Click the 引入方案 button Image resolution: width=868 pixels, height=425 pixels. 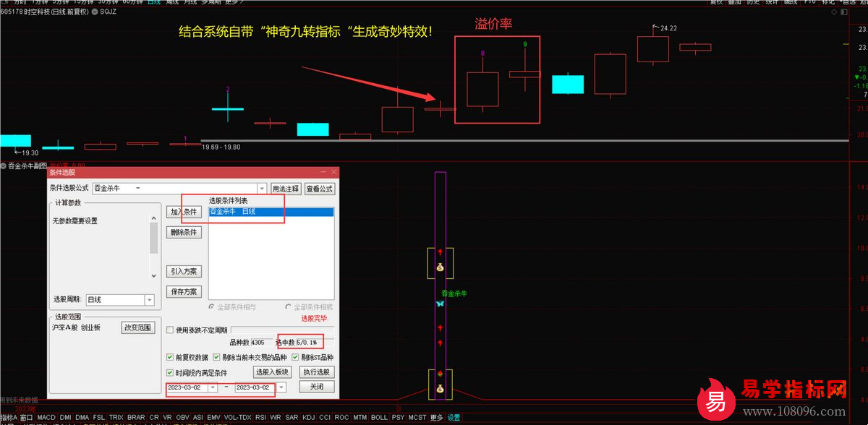point(184,272)
